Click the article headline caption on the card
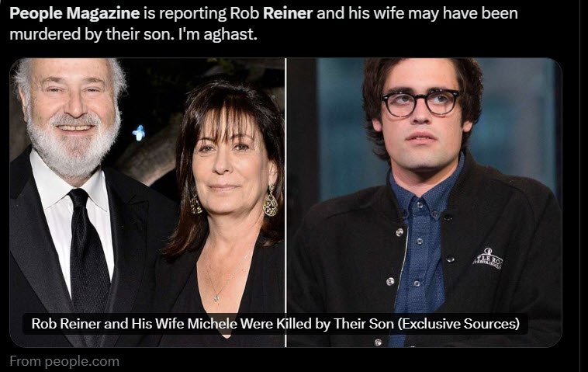This screenshot has width=588, height=372. pyautogui.click(x=275, y=324)
